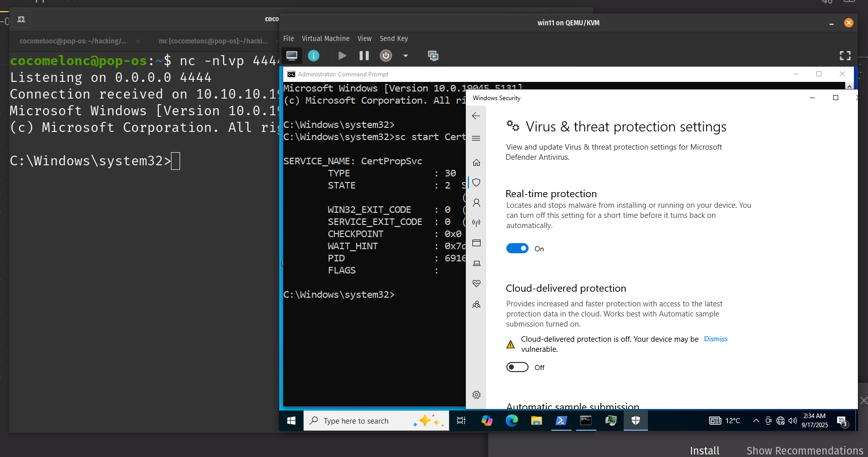Click the 'Type here to search' box
Viewport: 868px width, 457px height.
(x=376, y=421)
